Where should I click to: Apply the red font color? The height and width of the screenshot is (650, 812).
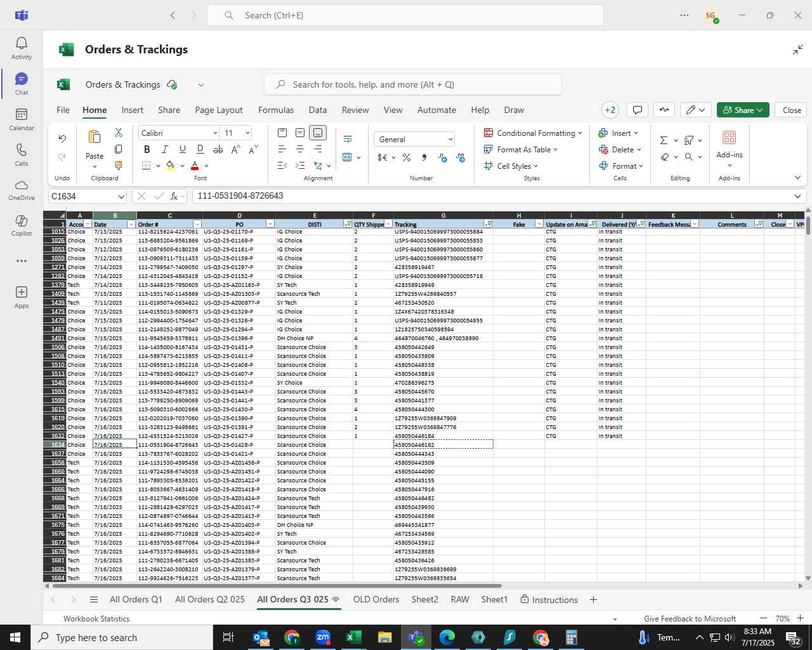coord(195,166)
